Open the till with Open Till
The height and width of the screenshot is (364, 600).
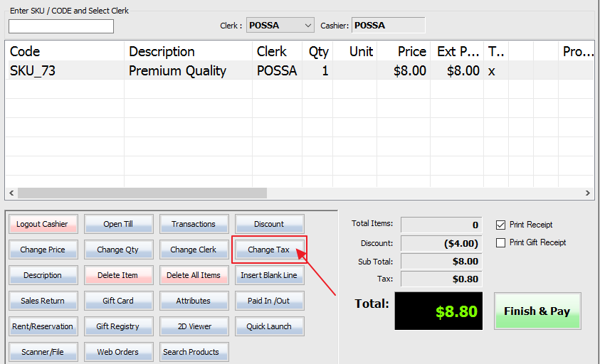pyautogui.click(x=119, y=224)
